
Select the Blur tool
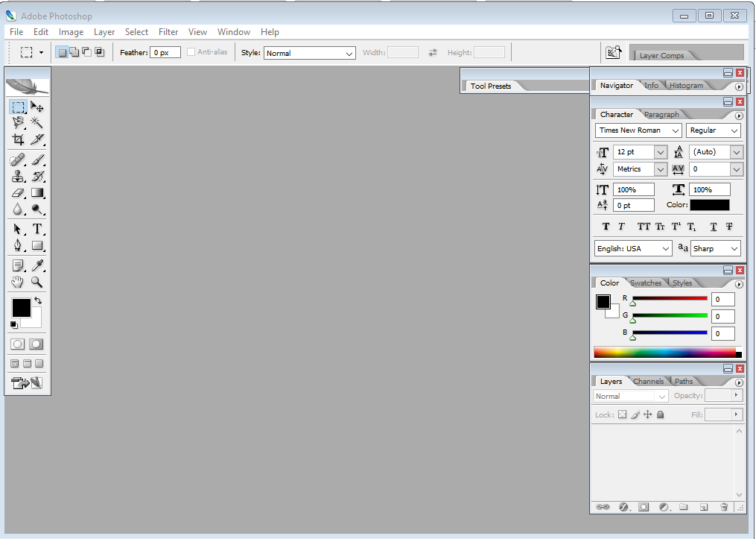pyautogui.click(x=19, y=209)
